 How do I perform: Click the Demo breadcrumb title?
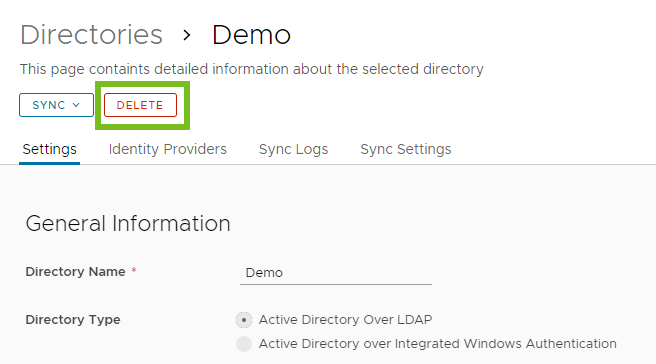pyautogui.click(x=251, y=35)
